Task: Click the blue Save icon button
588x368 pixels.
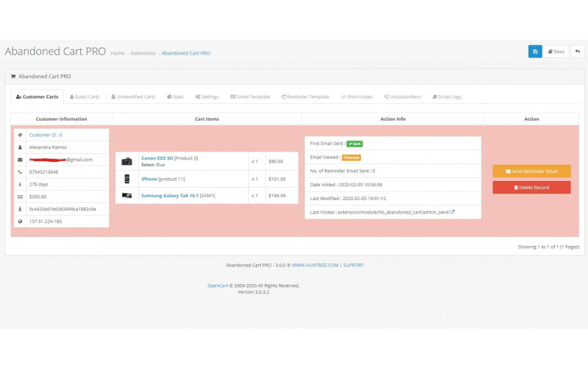Action: click(535, 52)
